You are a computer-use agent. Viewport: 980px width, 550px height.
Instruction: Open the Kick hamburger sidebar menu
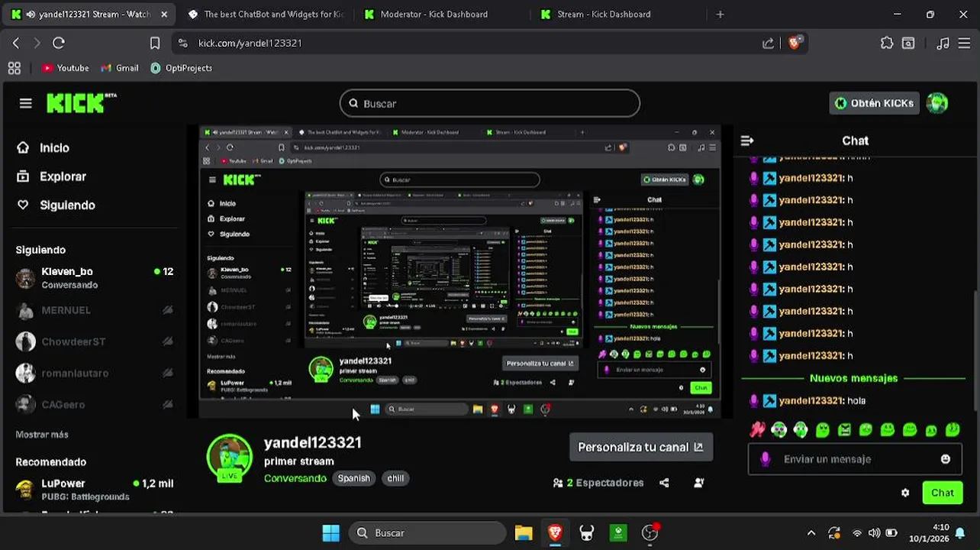25,103
